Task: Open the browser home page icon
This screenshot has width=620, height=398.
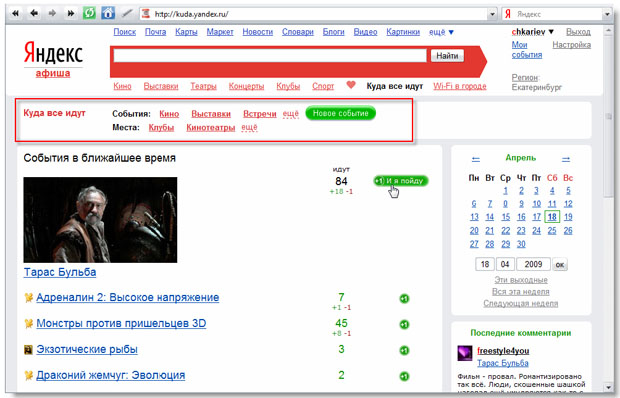Action: pyautogui.click(x=108, y=13)
